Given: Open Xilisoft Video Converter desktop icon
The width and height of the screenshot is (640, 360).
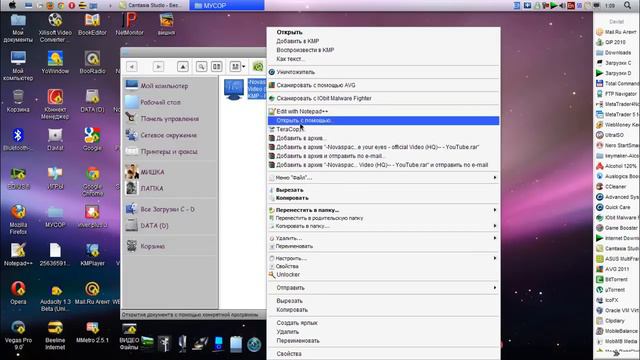Looking at the screenshot, I should 55,27.
